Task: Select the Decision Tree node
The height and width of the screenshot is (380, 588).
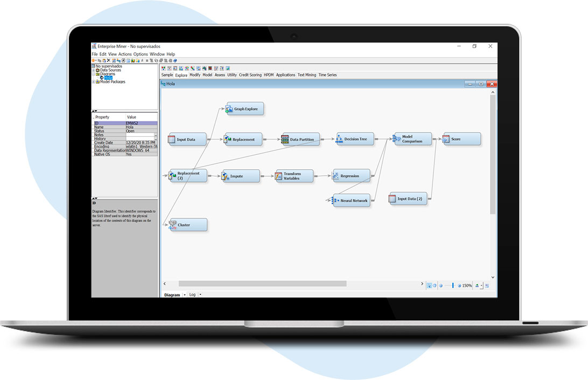Action: (355, 139)
